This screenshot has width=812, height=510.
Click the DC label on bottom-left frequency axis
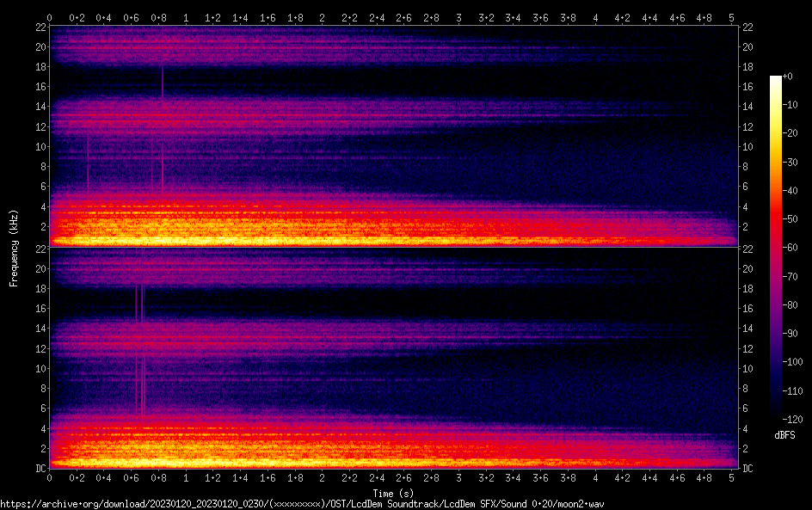40,469
